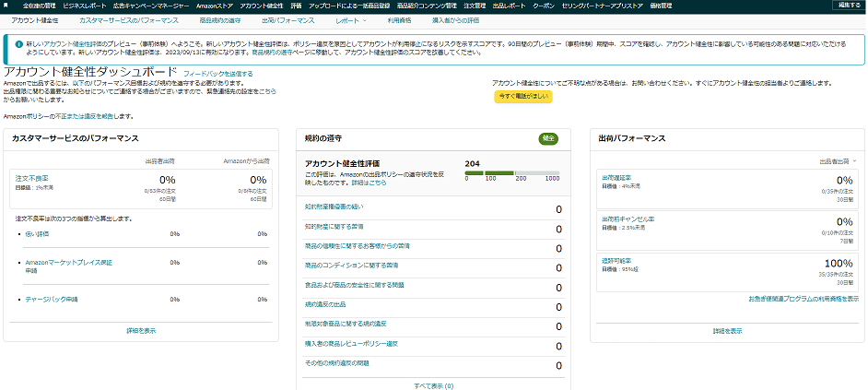Click the green 健全 status badge
Screen dimensions: 868x390
(548, 138)
